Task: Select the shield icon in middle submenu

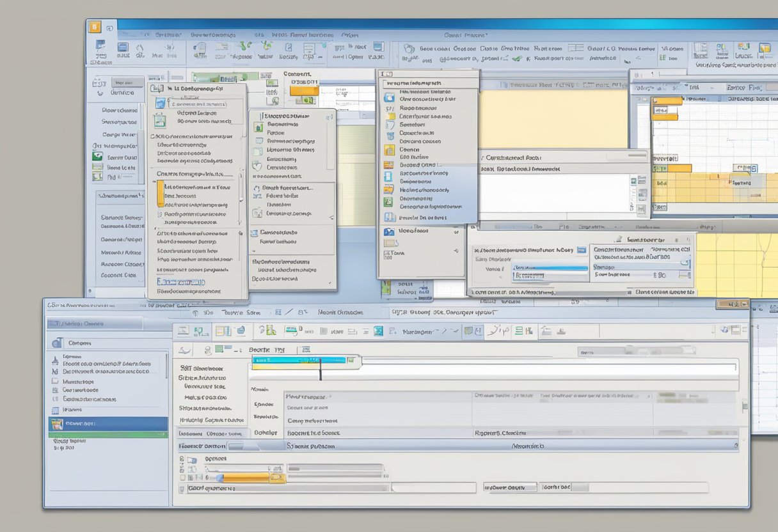Action: [257, 166]
